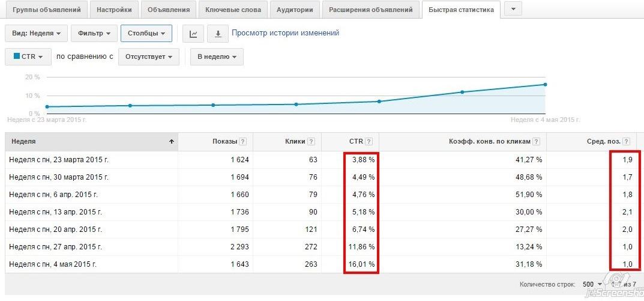Image resolution: width=644 pixels, height=301 pixels.
Task: Switch to Объявления tab
Action: coord(169,10)
